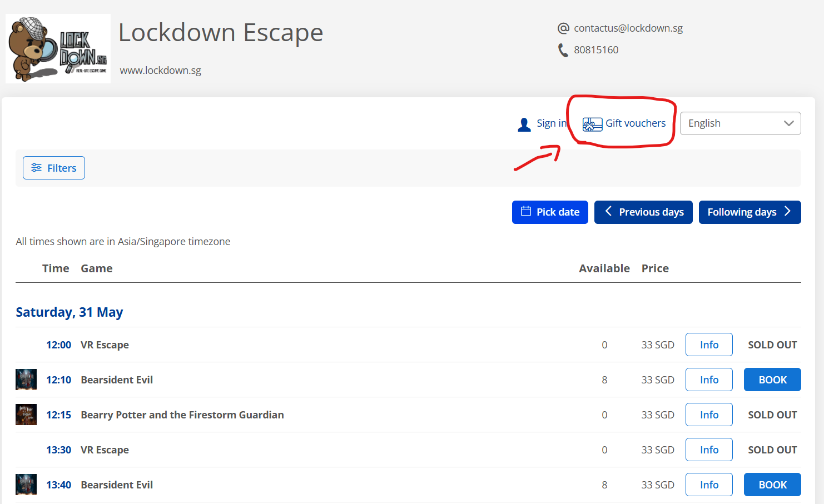Open the Sign in link
The width and height of the screenshot is (824, 504).
552,123
